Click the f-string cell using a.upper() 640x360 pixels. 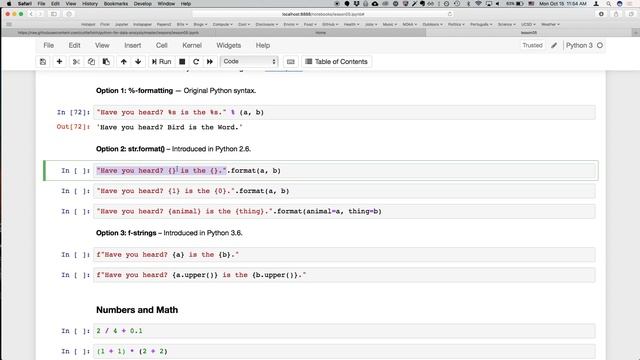click(x=344, y=275)
